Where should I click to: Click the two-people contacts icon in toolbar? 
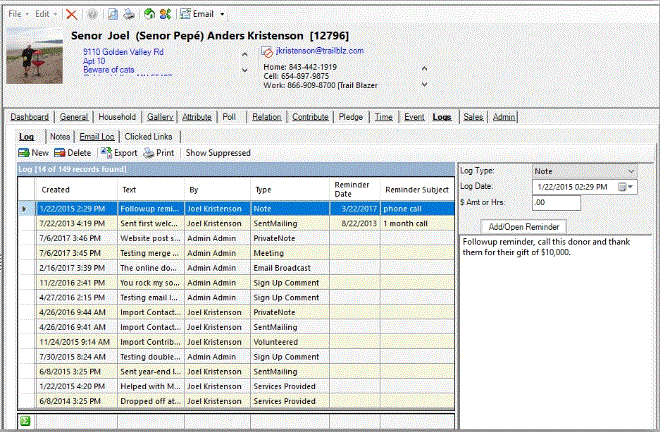pos(164,14)
